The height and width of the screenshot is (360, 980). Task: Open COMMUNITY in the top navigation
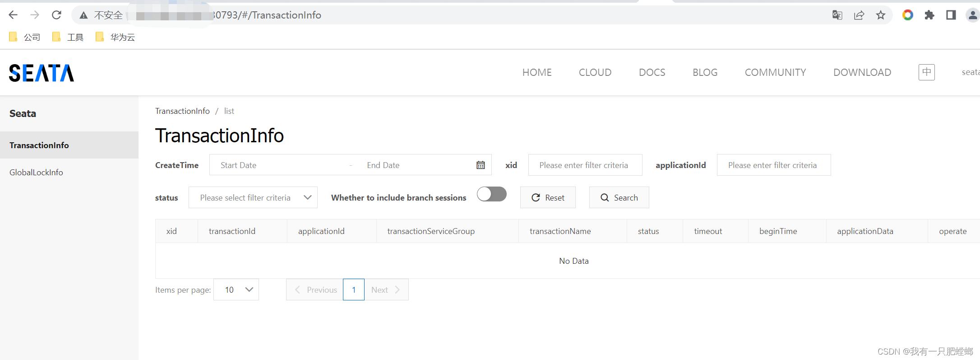(x=775, y=72)
